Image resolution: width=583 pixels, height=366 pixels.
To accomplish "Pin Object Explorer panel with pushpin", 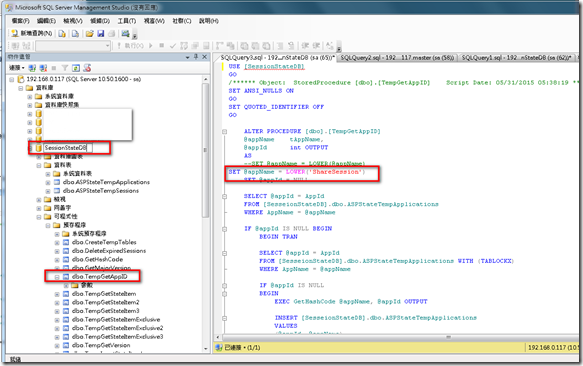I will click(196, 57).
